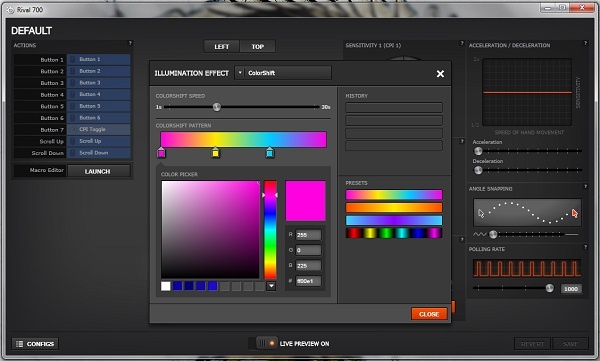Click the SAVE button

click(570, 344)
